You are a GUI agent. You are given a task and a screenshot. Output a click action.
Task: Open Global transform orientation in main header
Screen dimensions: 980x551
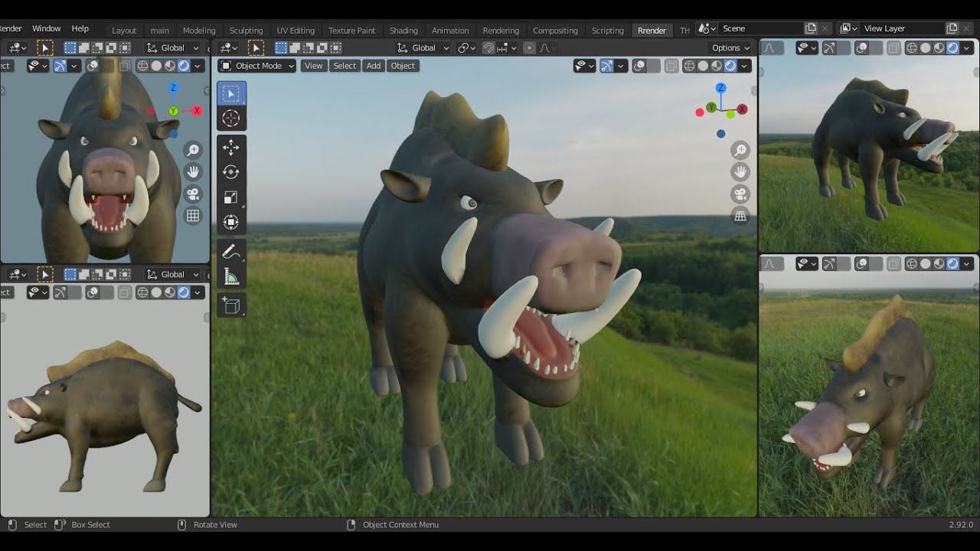(x=423, y=47)
